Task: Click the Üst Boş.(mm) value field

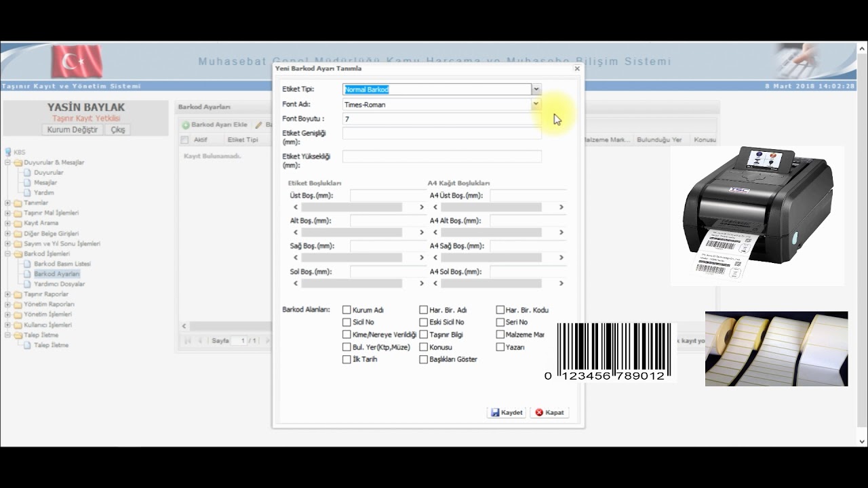Action: 388,195
